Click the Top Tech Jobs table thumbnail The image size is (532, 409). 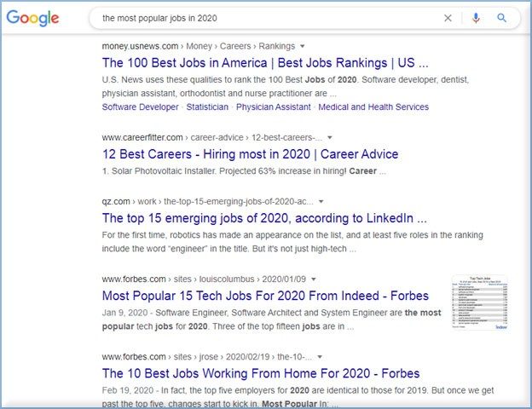[479, 302]
